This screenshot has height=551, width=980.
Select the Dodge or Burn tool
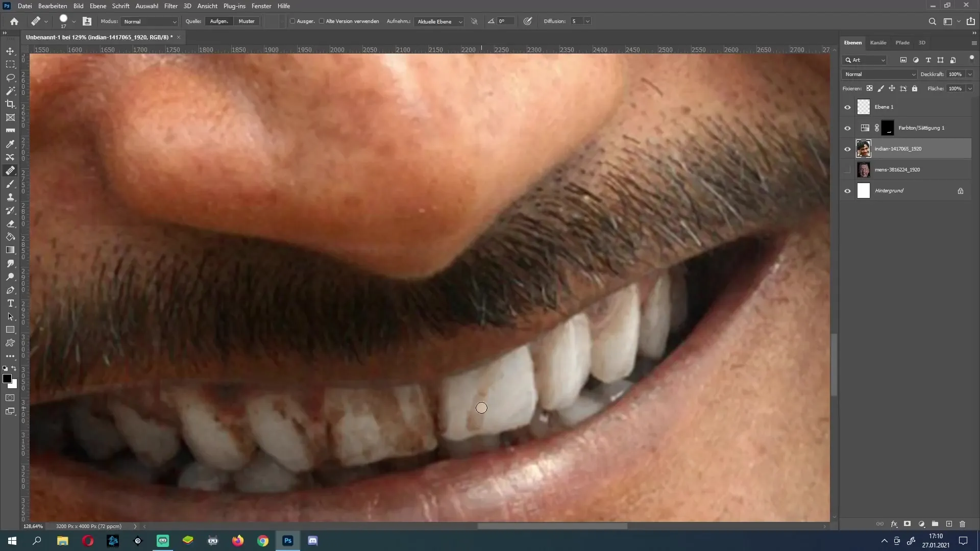(10, 277)
